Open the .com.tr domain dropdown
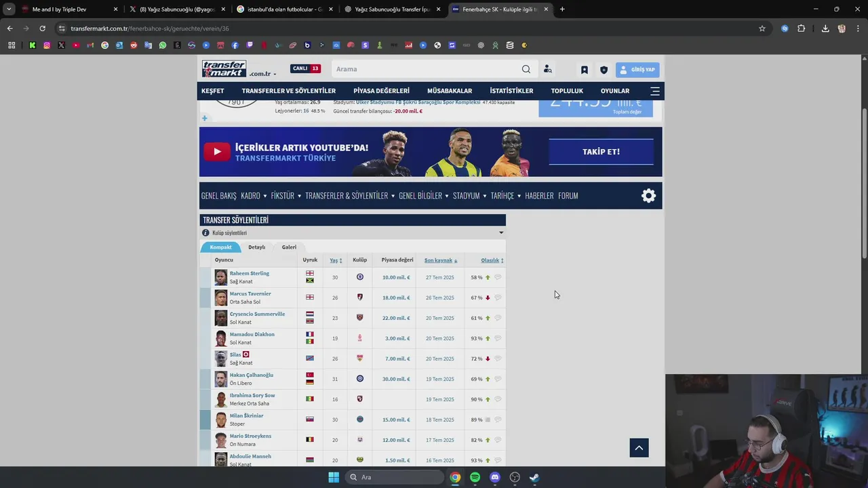The image size is (868, 488). pyautogui.click(x=262, y=74)
